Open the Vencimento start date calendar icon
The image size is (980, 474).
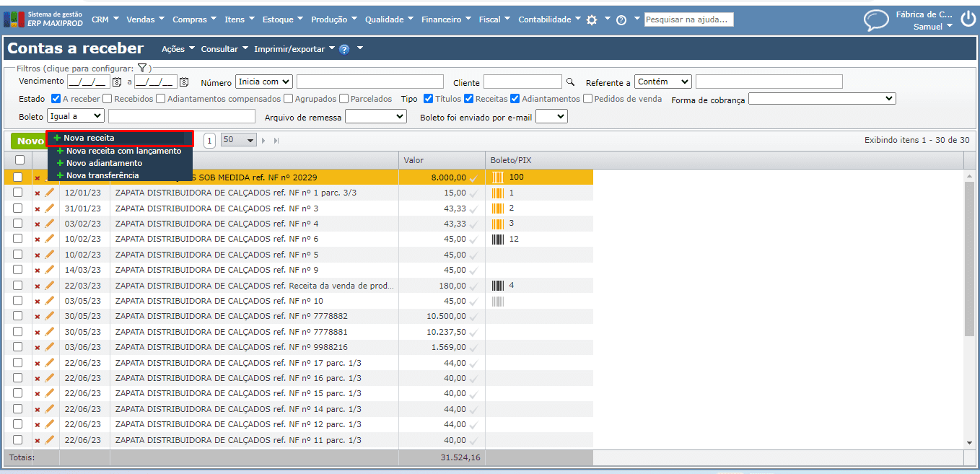[117, 82]
